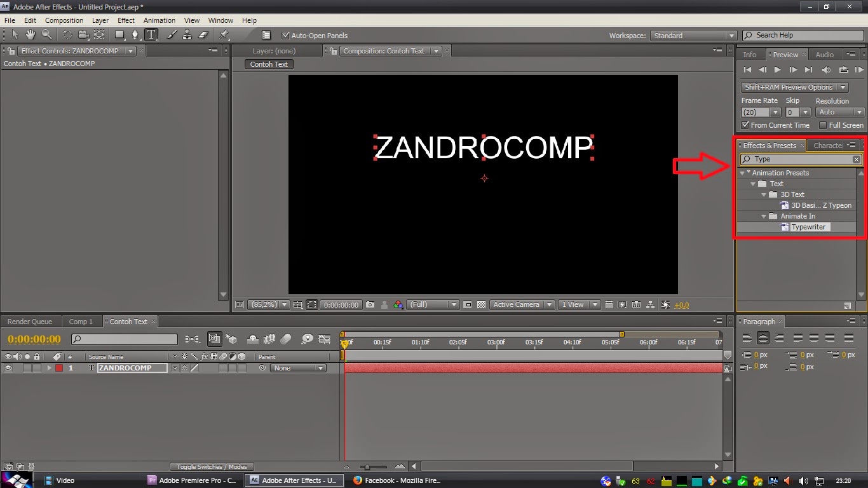Select the Rotation tool
868x488 pixels.
click(x=67, y=35)
